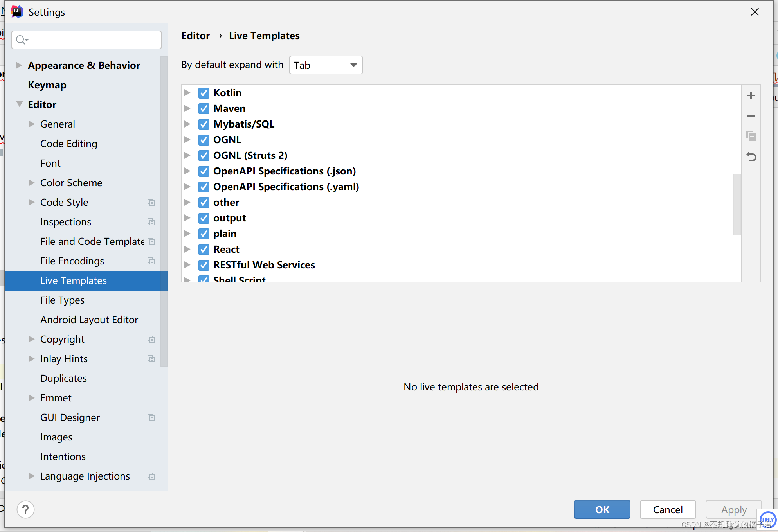Expand the React template group

(x=187, y=249)
